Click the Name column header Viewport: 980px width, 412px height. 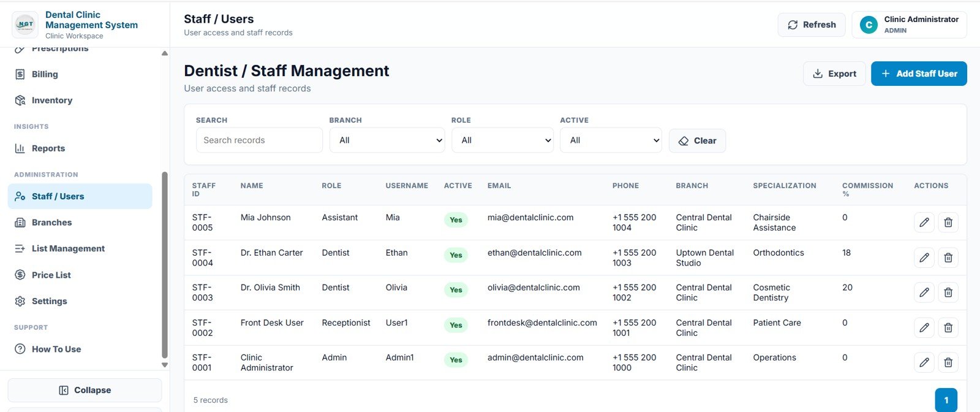(252, 186)
